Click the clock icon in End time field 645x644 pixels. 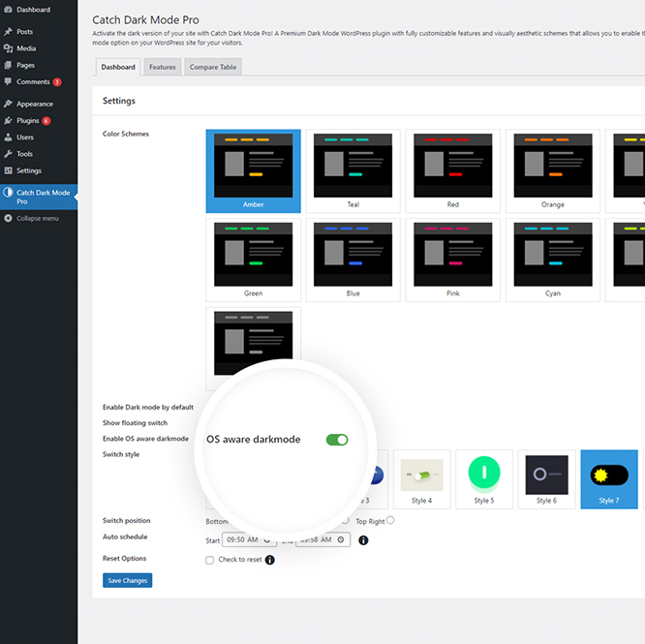pyautogui.click(x=341, y=539)
